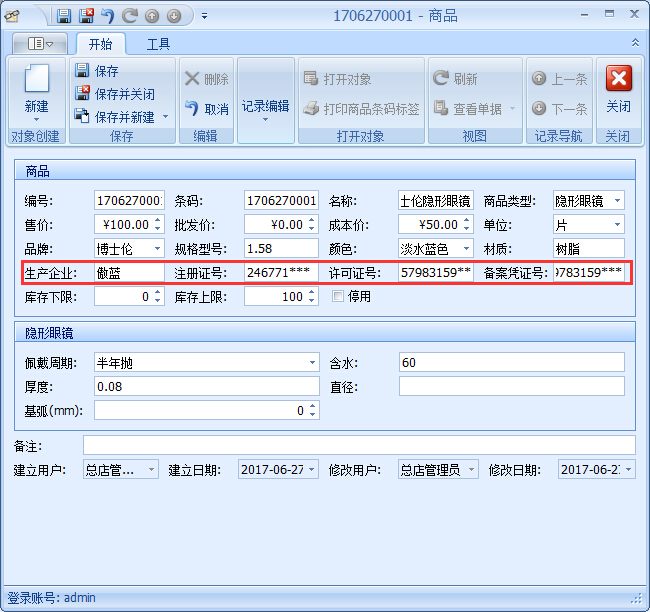Increase 库存下限 with spinner arrows
This screenshot has width=650, height=612.
(x=158, y=293)
